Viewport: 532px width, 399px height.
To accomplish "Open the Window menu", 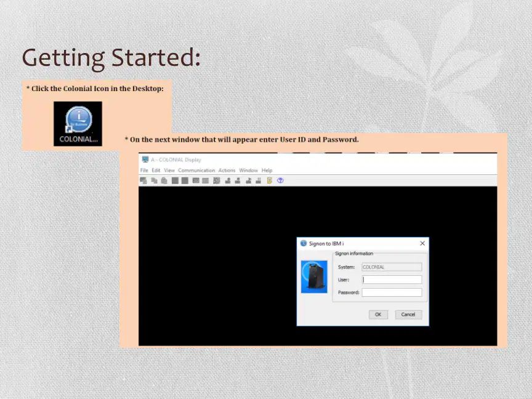I will [x=248, y=171].
